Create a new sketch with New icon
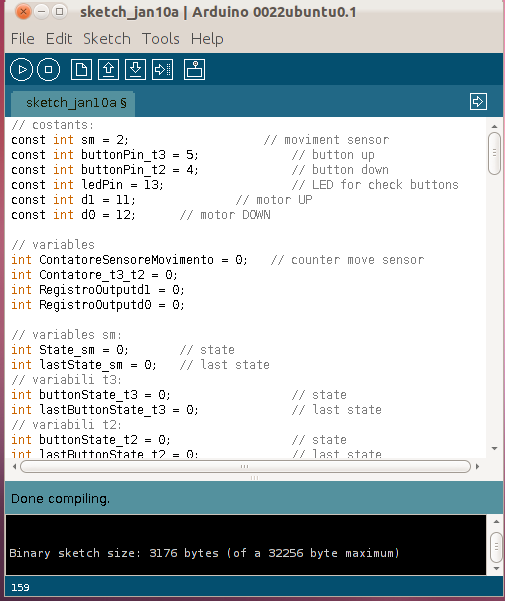This screenshot has height=601, width=505. [81, 69]
